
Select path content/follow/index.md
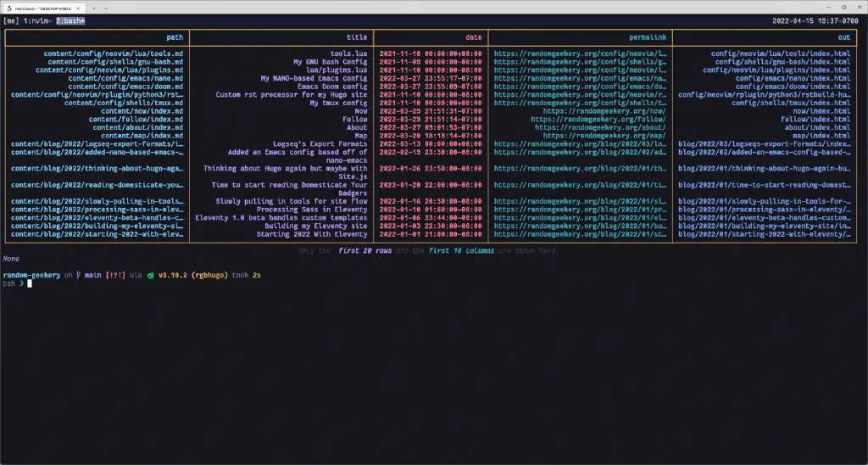136,119
